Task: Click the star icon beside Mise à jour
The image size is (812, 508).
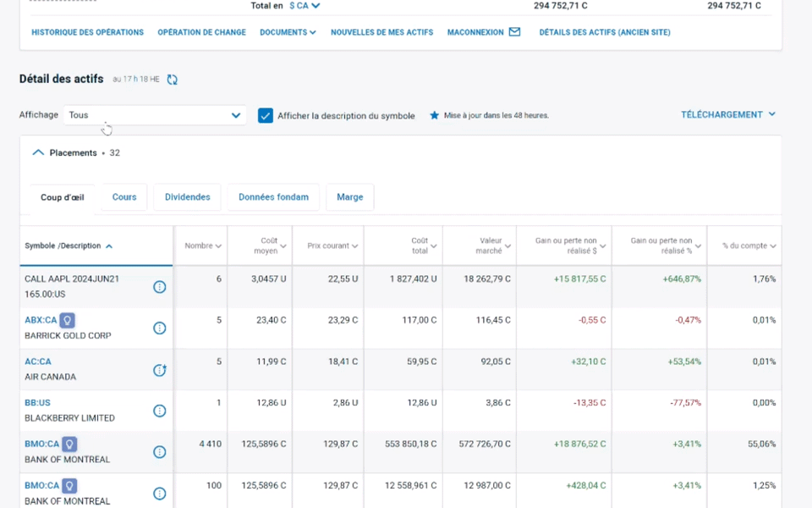Action: click(435, 115)
